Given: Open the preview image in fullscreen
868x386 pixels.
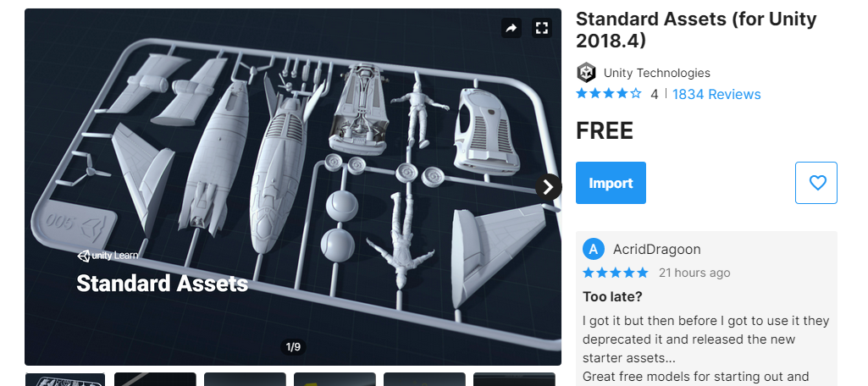Looking at the screenshot, I should pyautogui.click(x=541, y=28).
